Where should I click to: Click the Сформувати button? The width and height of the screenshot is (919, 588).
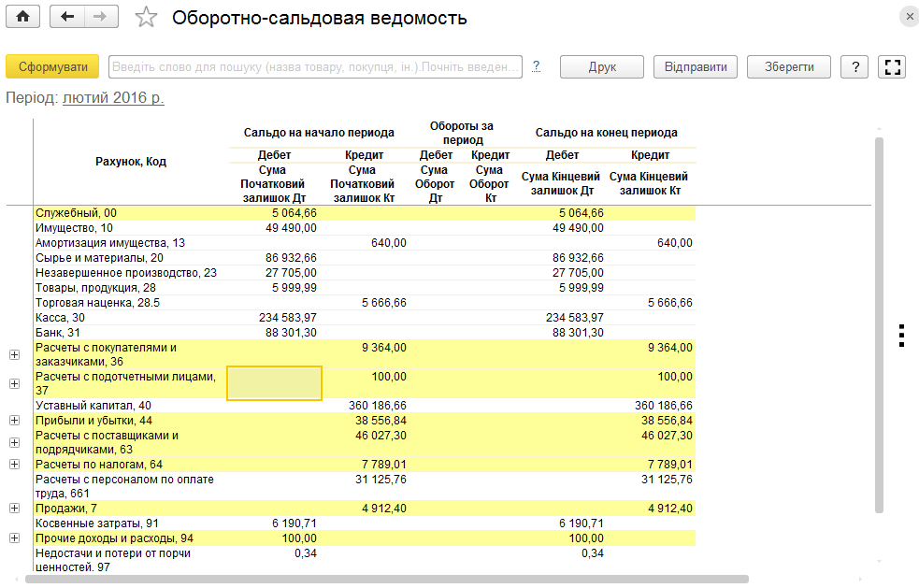(x=52, y=66)
